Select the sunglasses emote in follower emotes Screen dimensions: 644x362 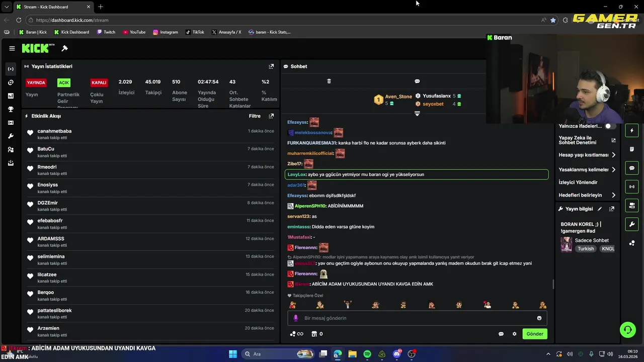pyautogui.click(x=404, y=305)
